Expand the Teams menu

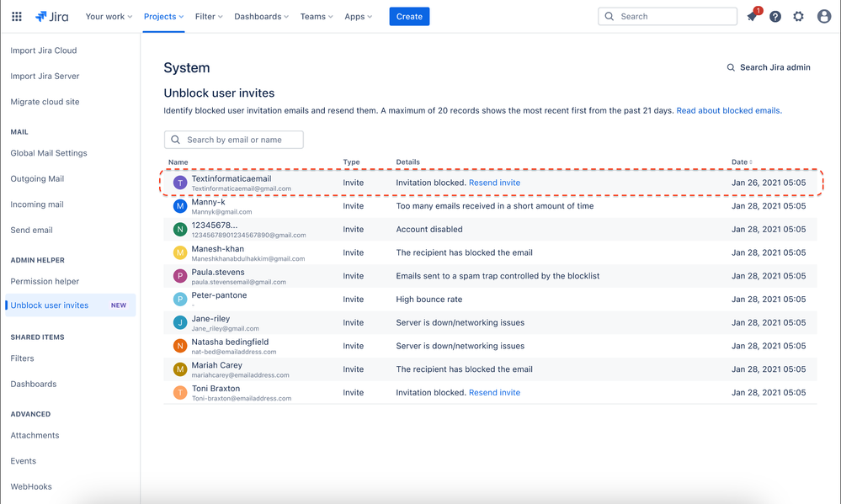point(317,17)
